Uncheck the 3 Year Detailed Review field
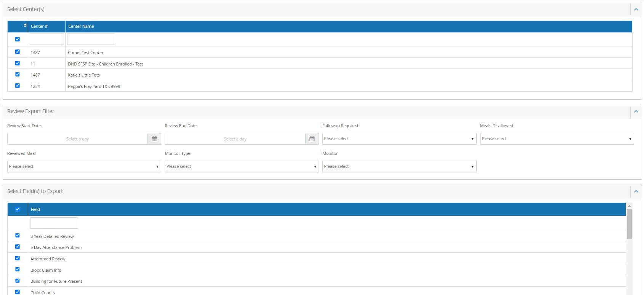Image resolution: width=644 pixels, height=295 pixels. click(18, 236)
